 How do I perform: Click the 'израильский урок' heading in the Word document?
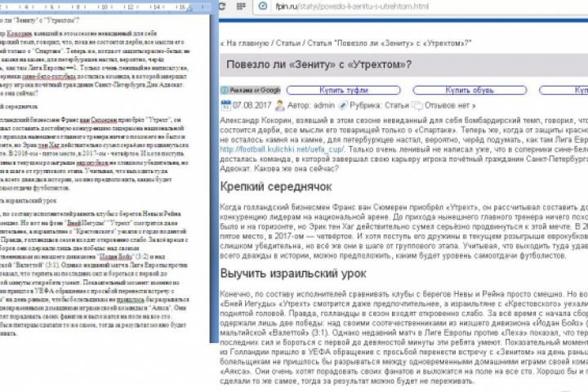(x=29, y=201)
